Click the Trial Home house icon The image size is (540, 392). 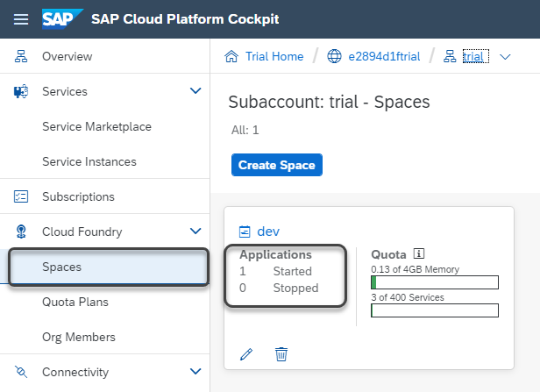click(231, 56)
